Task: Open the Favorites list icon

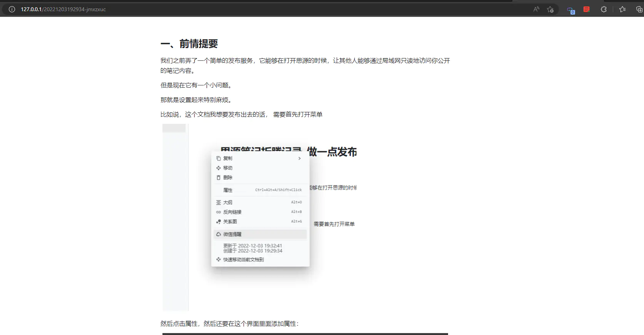Action: 622,9
